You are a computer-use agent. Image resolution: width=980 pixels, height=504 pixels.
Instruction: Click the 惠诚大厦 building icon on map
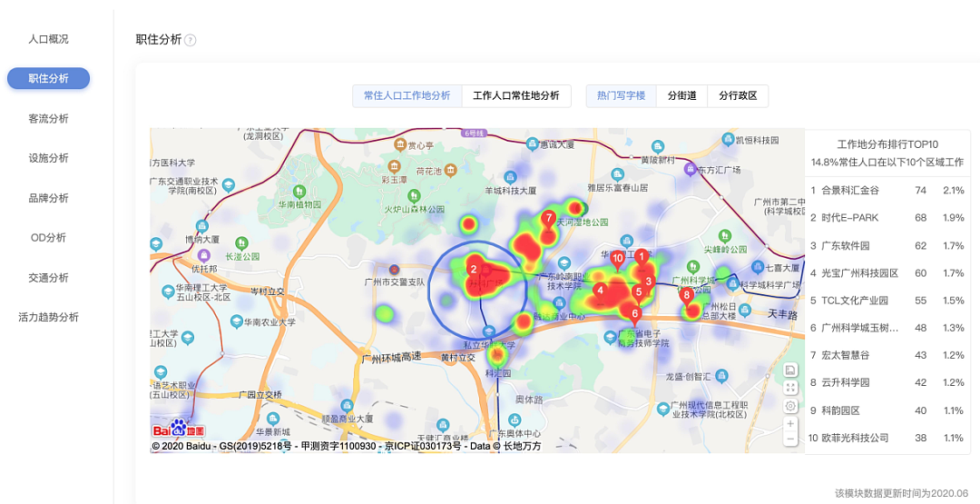(x=532, y=143)
